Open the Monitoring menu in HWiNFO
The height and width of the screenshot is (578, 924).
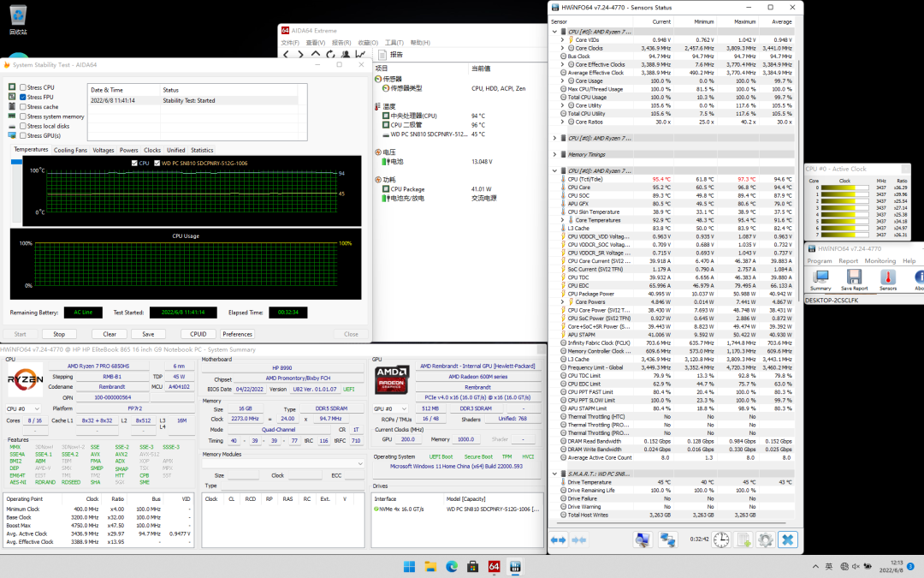click(x=880, y=261)
